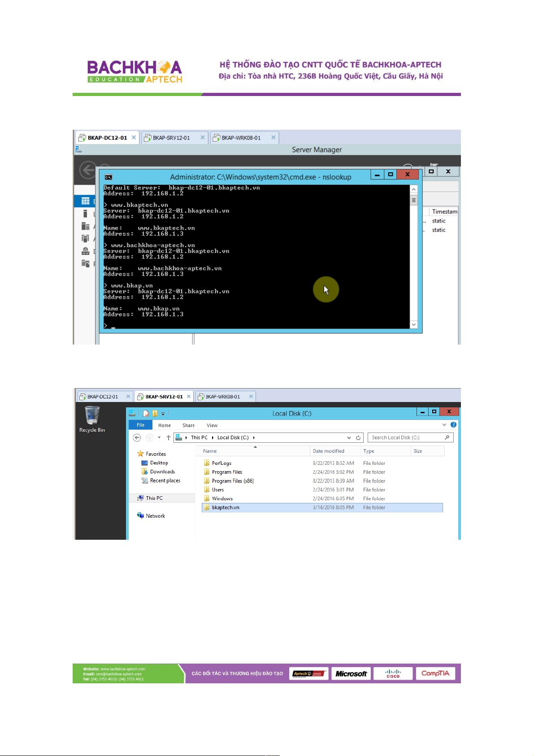The image size is (534, 756).
Task: Open recent locations dropdown arrow
Action: tap(159, 437)
